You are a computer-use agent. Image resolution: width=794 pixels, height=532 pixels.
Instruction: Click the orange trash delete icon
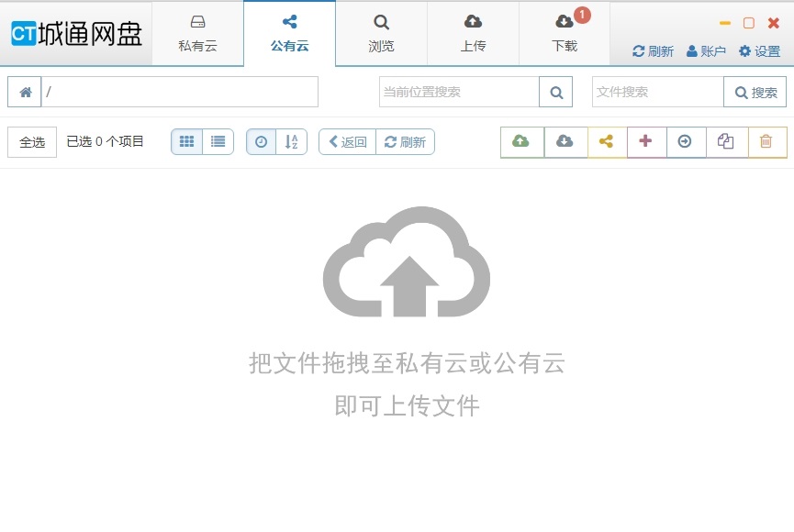click(x=767, y=141)
